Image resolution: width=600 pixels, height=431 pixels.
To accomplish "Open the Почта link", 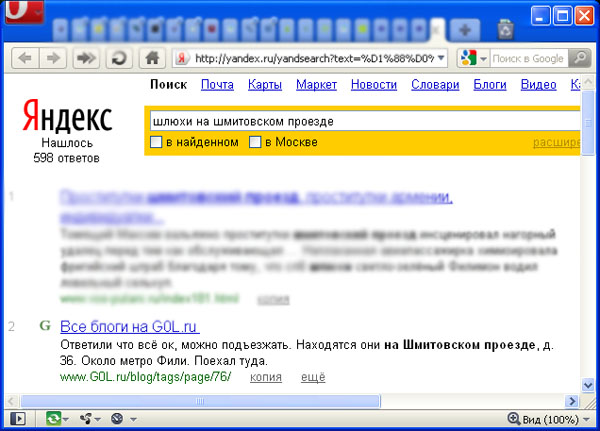I will 217,85.
